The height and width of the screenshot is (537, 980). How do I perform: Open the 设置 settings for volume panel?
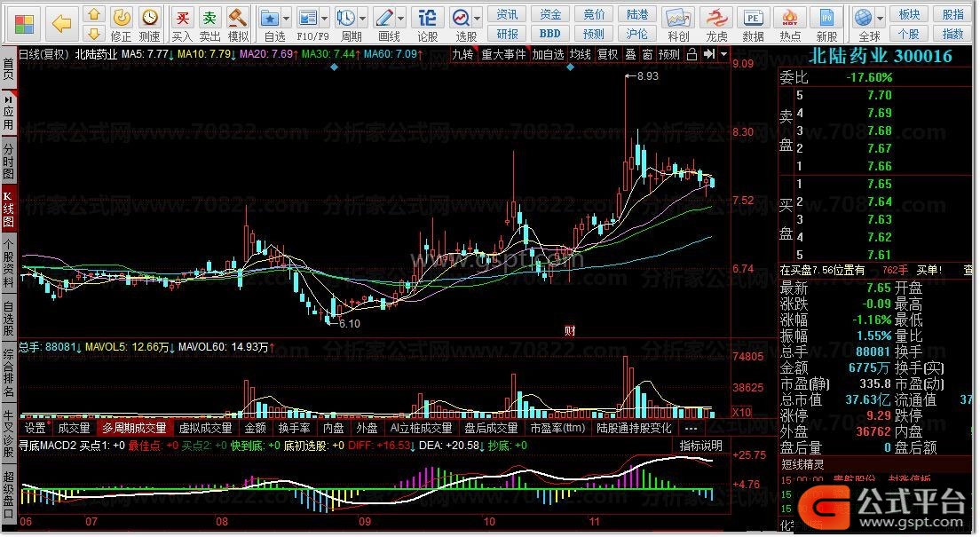pos(36,428)
